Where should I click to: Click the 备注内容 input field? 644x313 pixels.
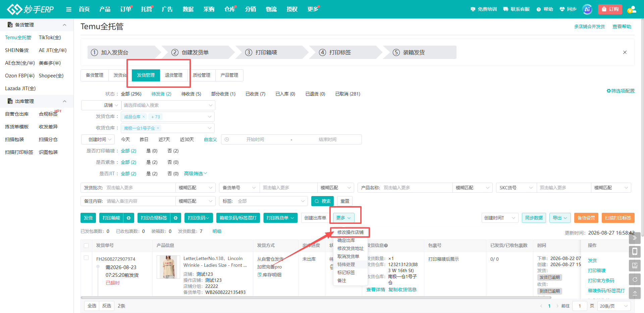140,201
